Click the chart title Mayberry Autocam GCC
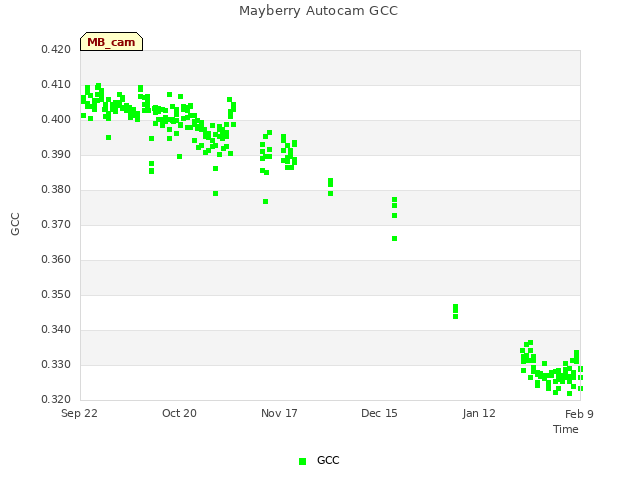This screenshot has height=480, width=640. (318, 11)
